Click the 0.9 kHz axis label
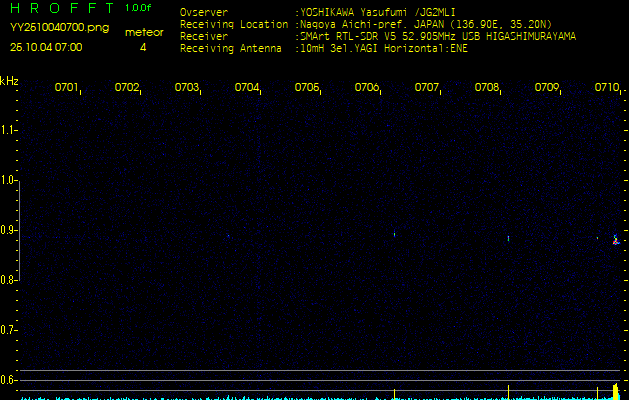629x400 pixels. (7, 230)
